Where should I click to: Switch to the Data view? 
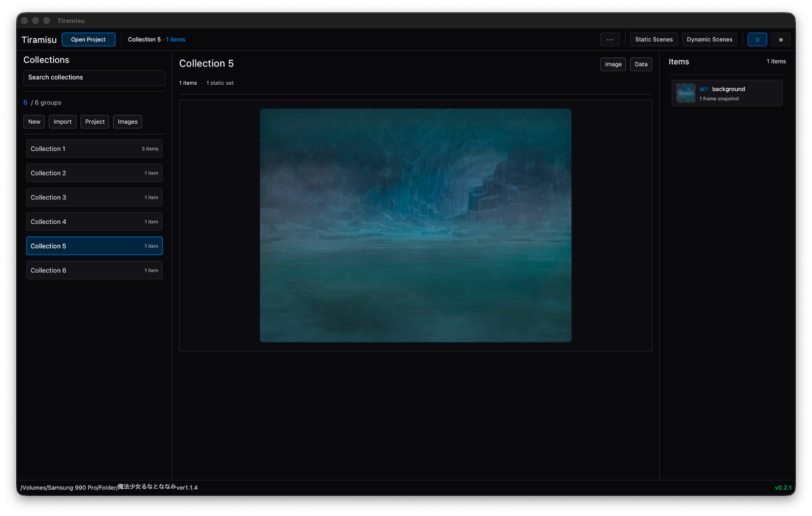tap(640, 64)
